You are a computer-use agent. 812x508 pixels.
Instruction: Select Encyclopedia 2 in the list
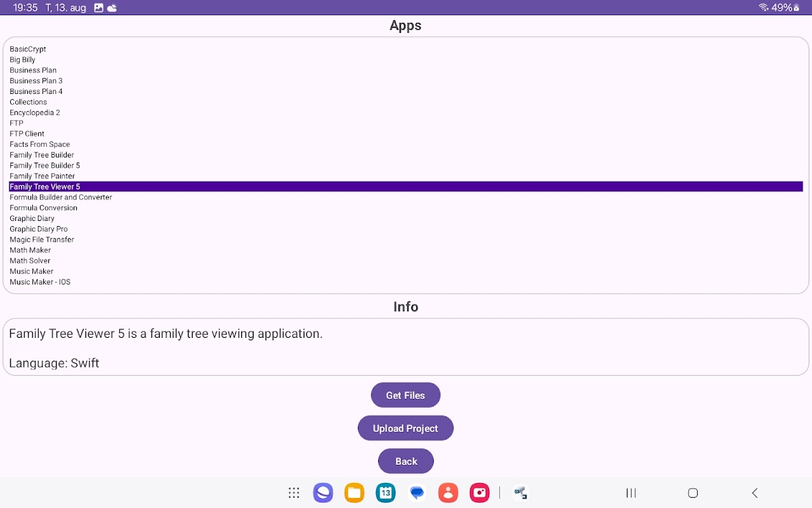[406, 112]
